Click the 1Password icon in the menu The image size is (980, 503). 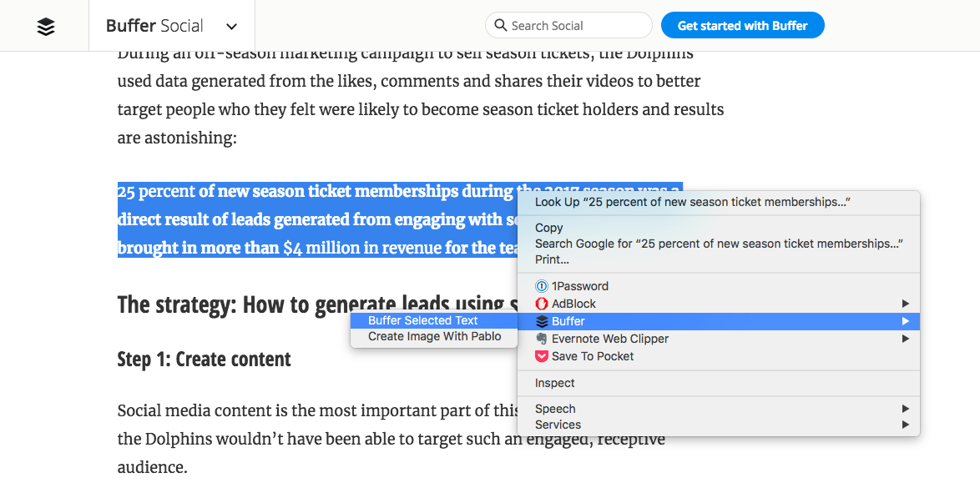(x=542, y=286)
